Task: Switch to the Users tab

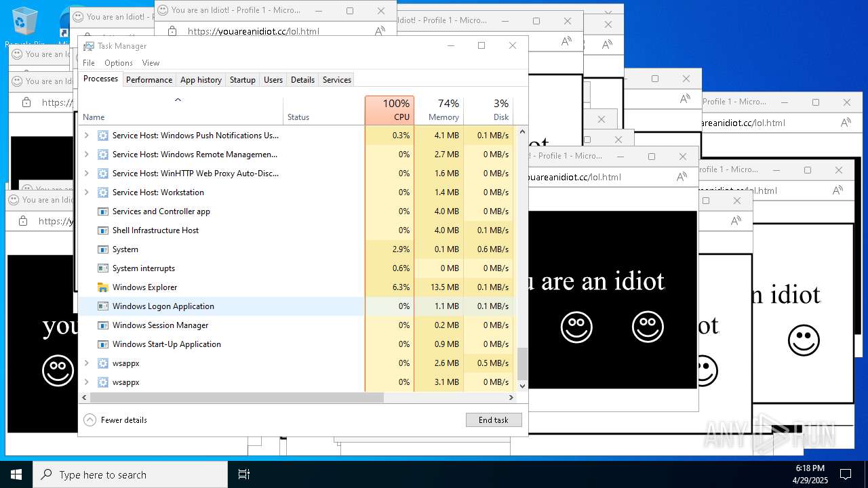Action: tap(273, 79)
